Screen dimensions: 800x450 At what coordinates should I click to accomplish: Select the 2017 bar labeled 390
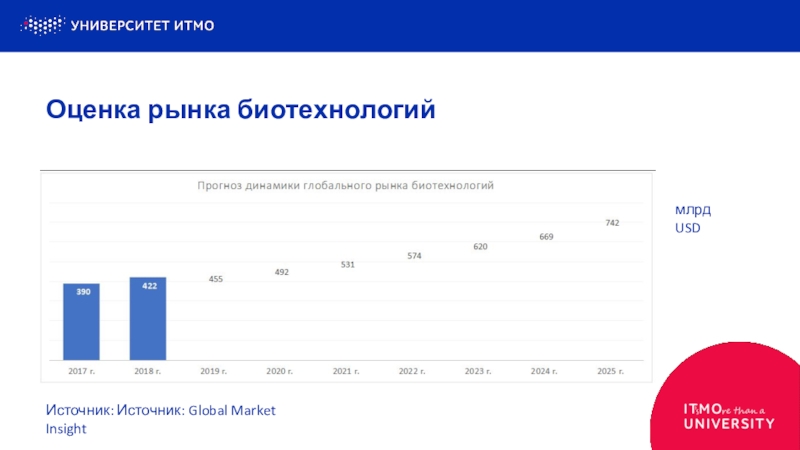pos(81,320)
